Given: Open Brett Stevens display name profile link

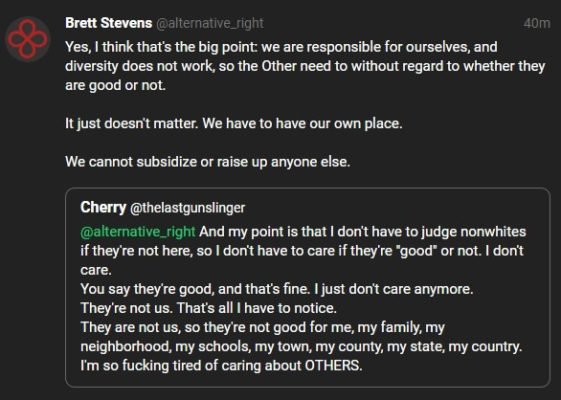Looking at the screenshot, I should point(109,23).
